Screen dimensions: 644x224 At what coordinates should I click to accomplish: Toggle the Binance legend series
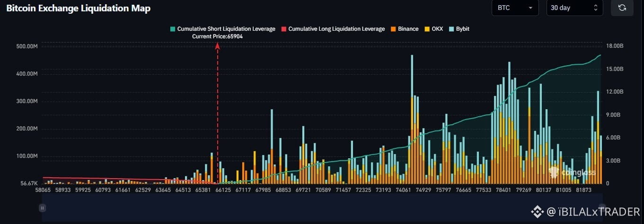(405, 29)
